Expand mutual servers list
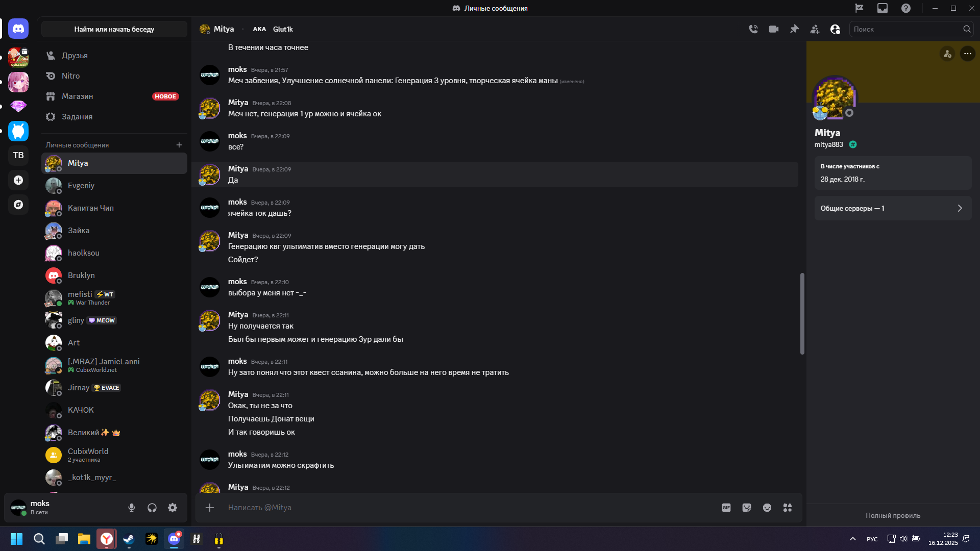980x551 pixels. click(893, 208)
